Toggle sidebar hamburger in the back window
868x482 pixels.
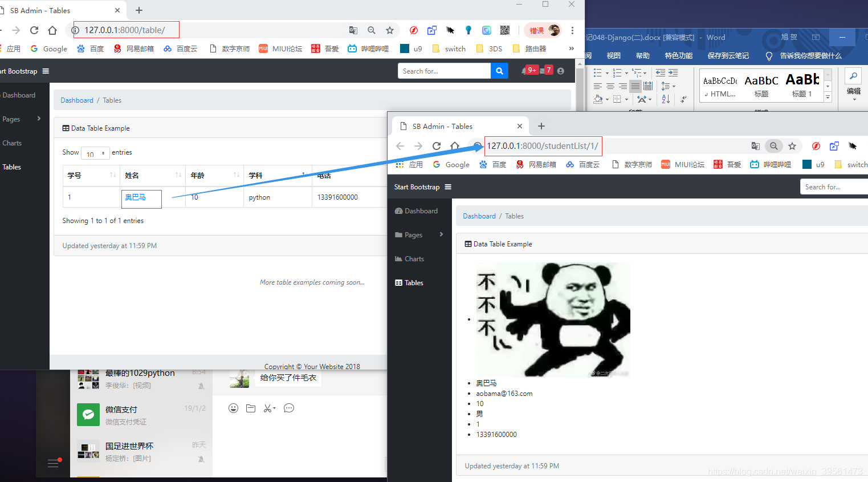(x=46, y=71)
